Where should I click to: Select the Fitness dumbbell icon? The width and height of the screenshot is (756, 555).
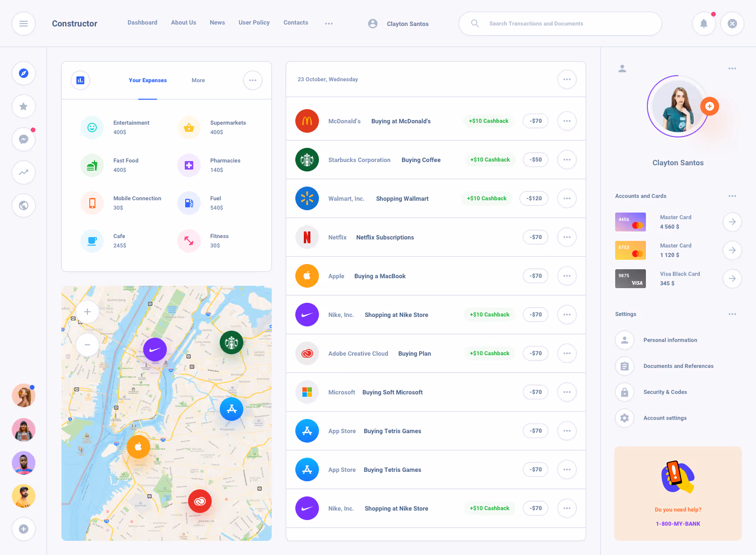(189, 241)
